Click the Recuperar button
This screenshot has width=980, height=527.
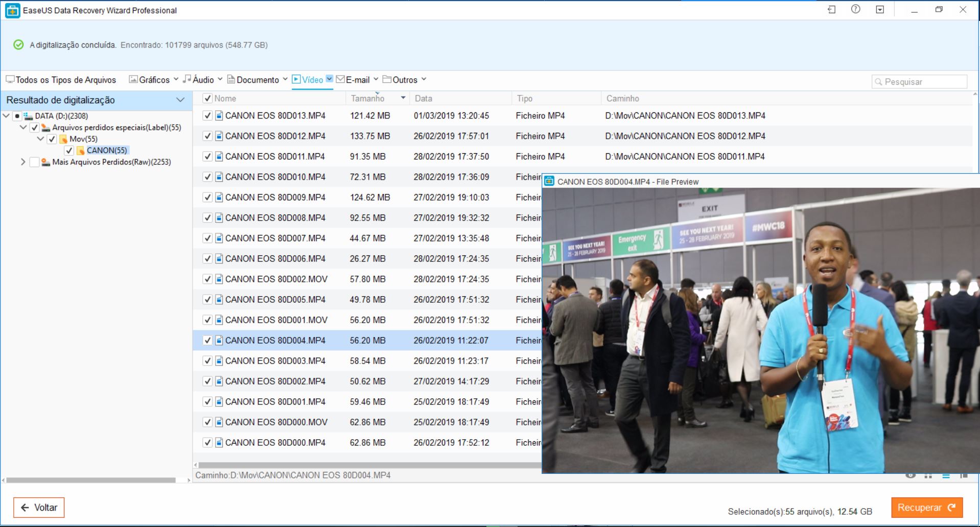point(927,508)
